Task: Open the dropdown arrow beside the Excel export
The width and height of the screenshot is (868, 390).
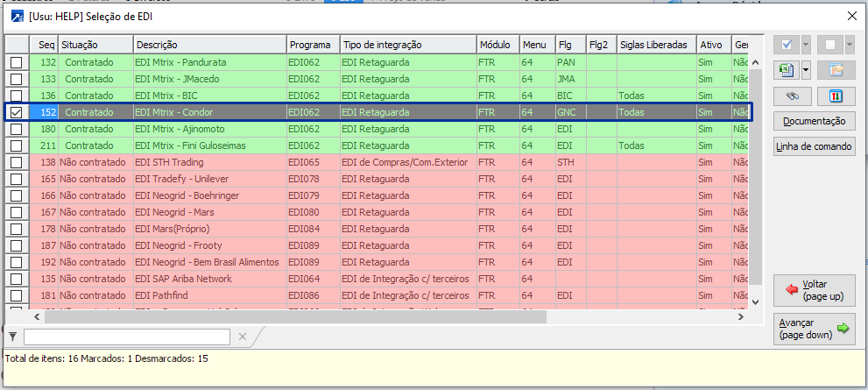Action: point(806,70)
